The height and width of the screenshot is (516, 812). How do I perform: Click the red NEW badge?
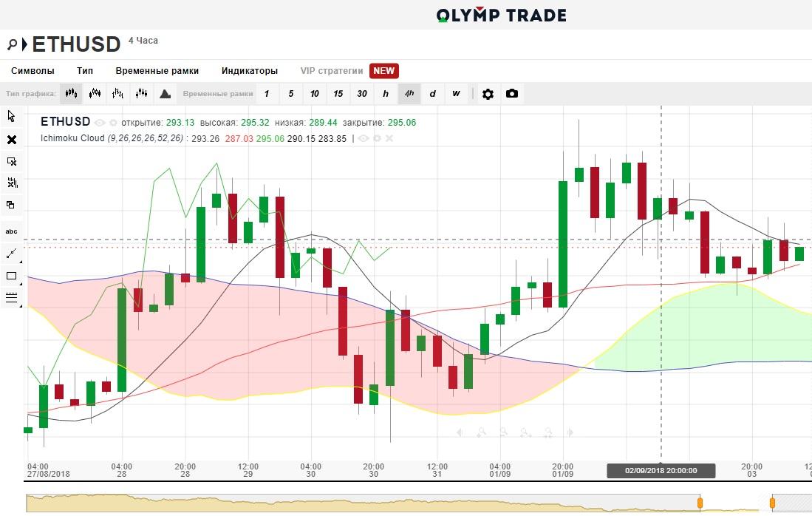[383, 71]
